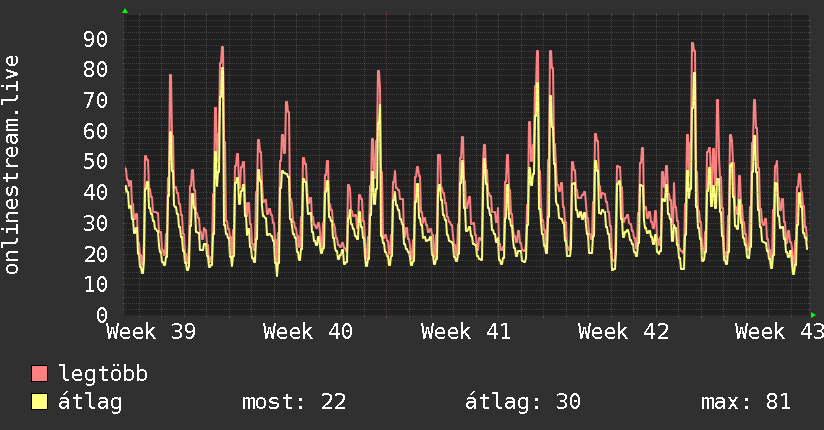Click the 'max: 81' statistic
This screenshot has height=430, width=824.
click(746, 402)
